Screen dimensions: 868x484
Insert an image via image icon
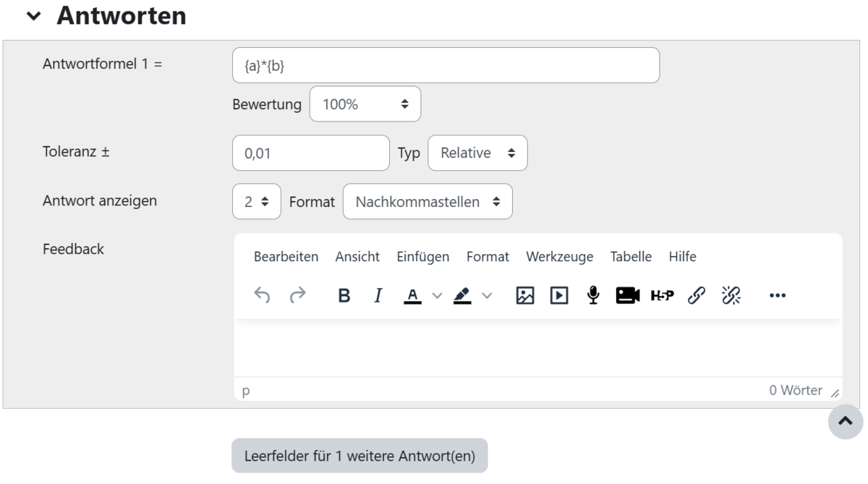pyautogui.click(x=525, y=295)
